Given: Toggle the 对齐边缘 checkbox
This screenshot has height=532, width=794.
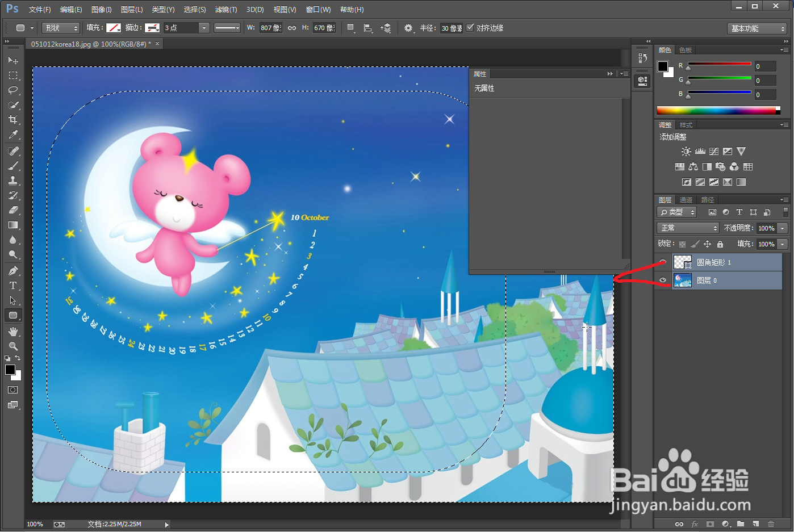Looking at the screenshot, I should 470,28.
